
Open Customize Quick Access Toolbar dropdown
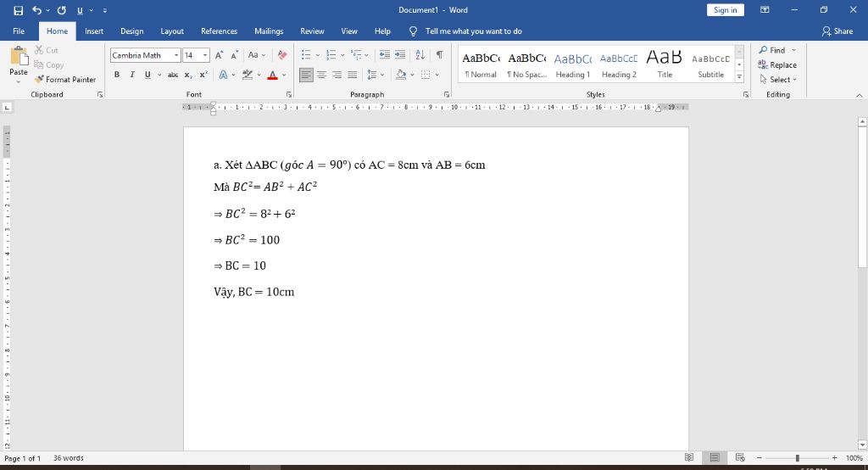[x=105, y=10]
